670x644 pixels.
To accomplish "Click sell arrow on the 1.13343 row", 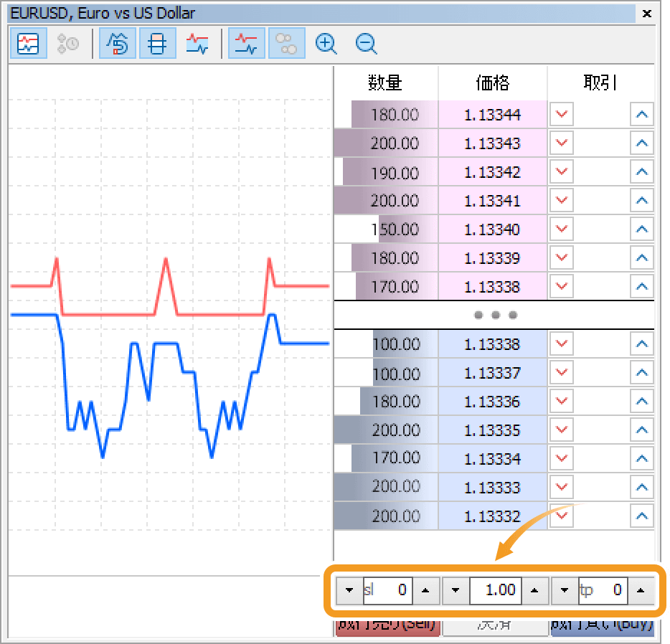I will 561,143.
